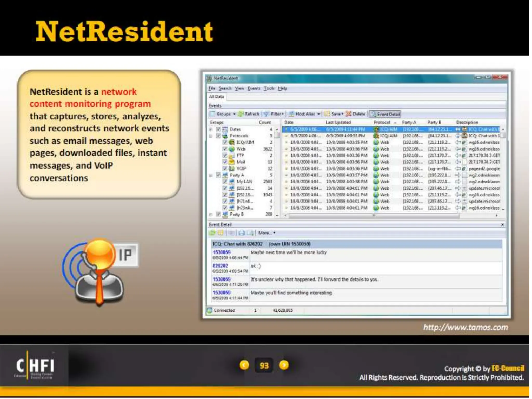Open the Search menu
532x399 pixels.
[225, 88]
